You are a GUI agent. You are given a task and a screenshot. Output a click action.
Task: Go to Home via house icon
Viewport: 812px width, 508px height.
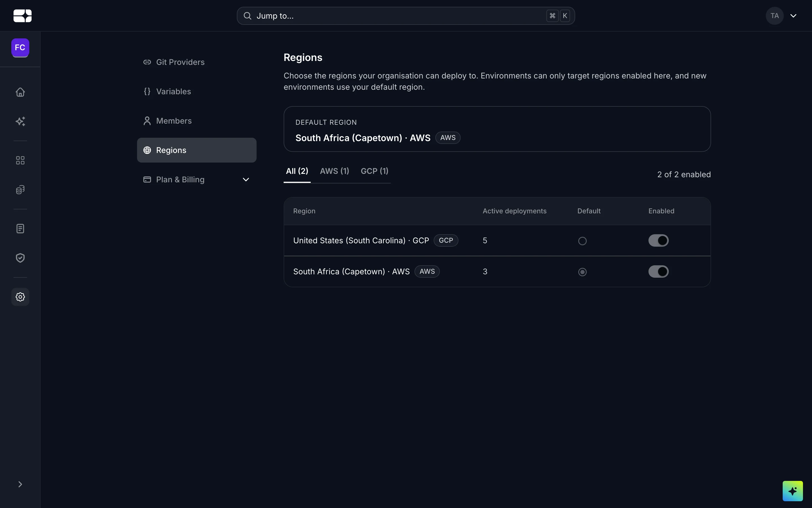(20, 92)
